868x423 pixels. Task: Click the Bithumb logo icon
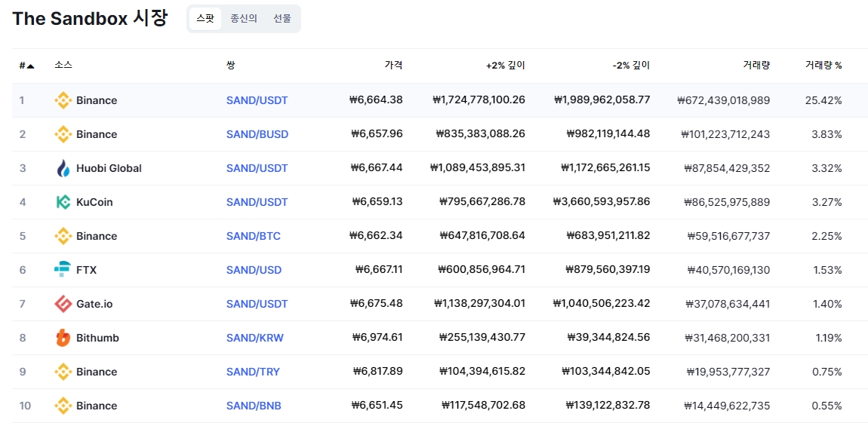click(x=63, y=338)
